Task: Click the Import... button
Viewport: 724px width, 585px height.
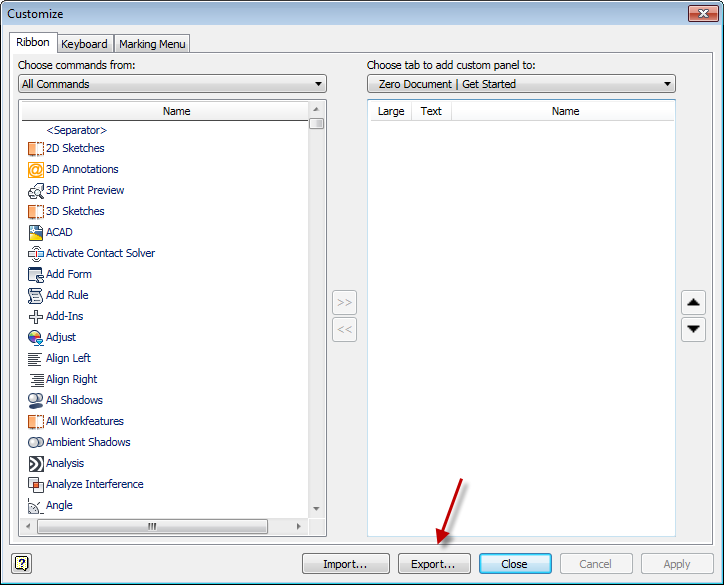Action: click(x=345, y=564)
